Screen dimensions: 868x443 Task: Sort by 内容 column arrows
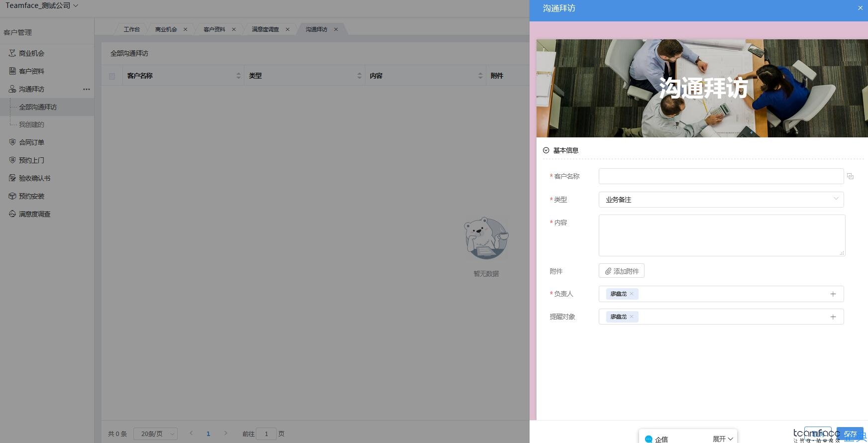point(480,76)
